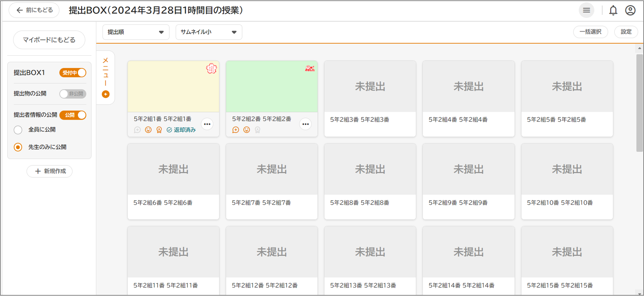The height and width of the screenshot is (296, 644).
Task: Select the 未提出 card for 5年2組7番
Action: [x=272, y=182]
